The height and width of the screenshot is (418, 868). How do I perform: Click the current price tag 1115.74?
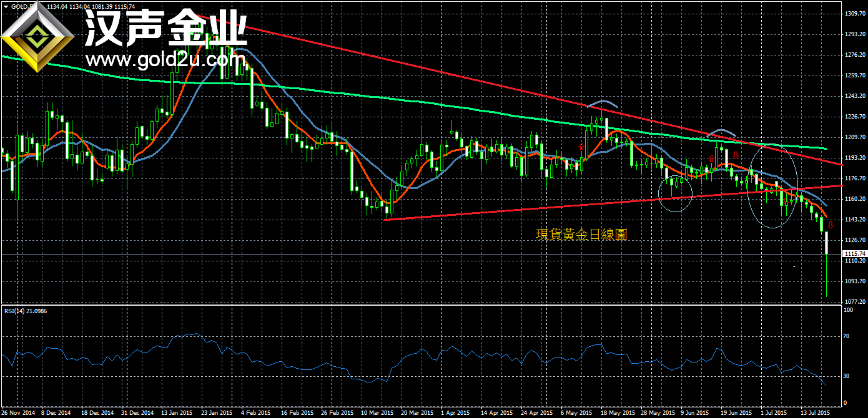tap(854, 254)
